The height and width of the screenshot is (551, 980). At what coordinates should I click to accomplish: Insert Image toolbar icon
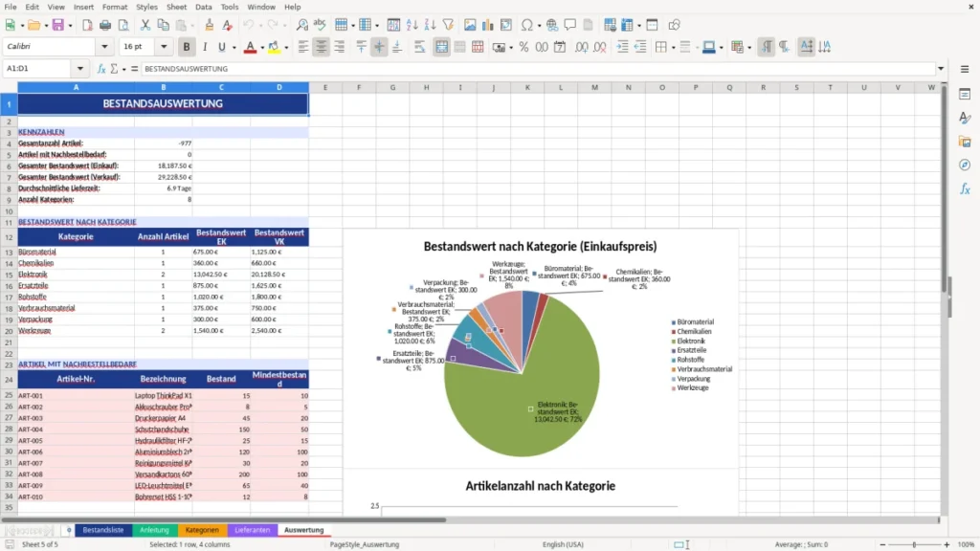470,25
